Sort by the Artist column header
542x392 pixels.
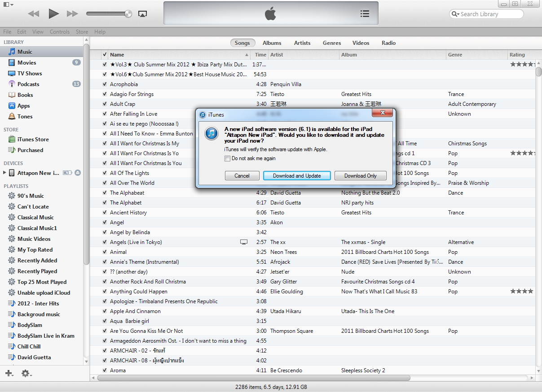point(304,55)
